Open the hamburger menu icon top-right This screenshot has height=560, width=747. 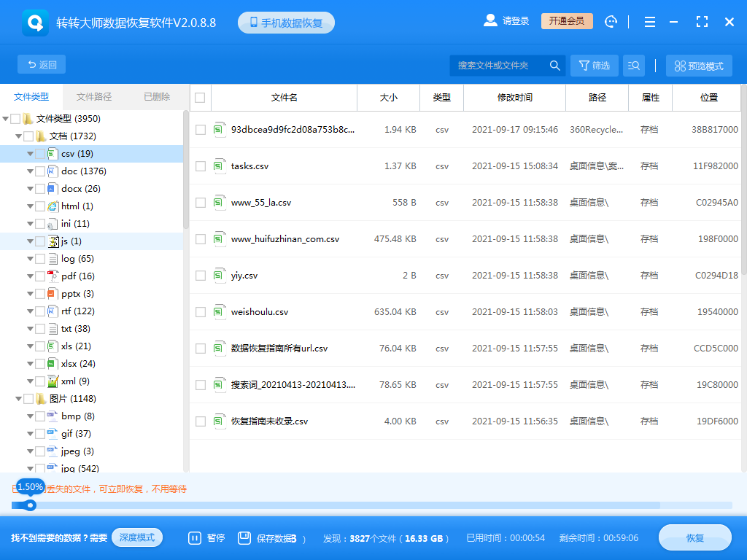(x=649, y=21)
